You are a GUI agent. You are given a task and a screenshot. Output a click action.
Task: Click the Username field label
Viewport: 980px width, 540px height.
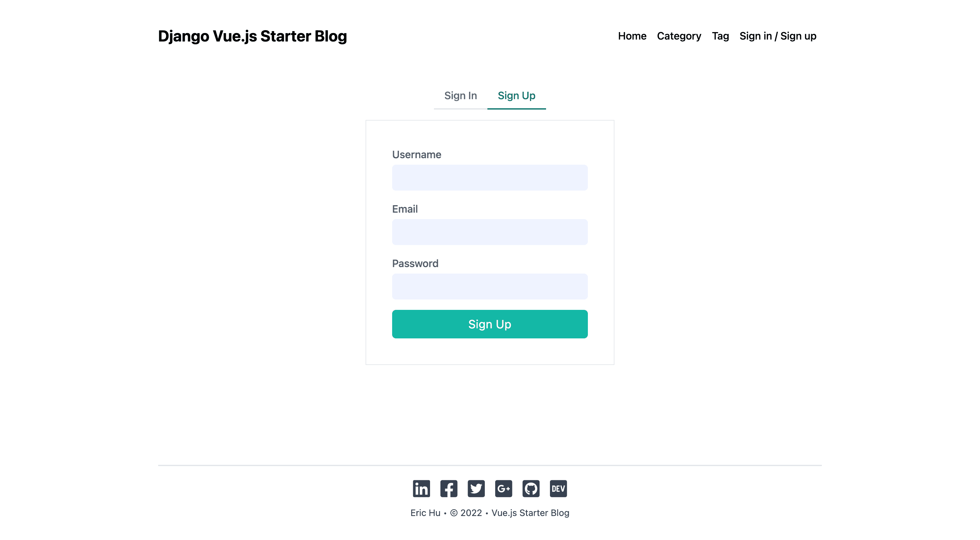(416, 155)
